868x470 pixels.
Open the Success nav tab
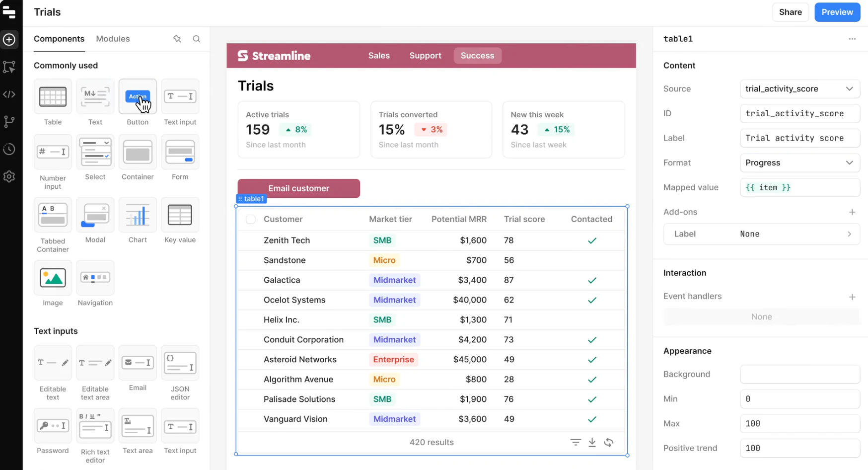pyautogui.click(x=477, y=56)
